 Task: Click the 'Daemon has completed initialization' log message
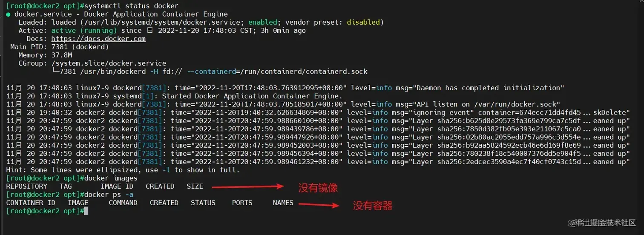coord(491,88)
